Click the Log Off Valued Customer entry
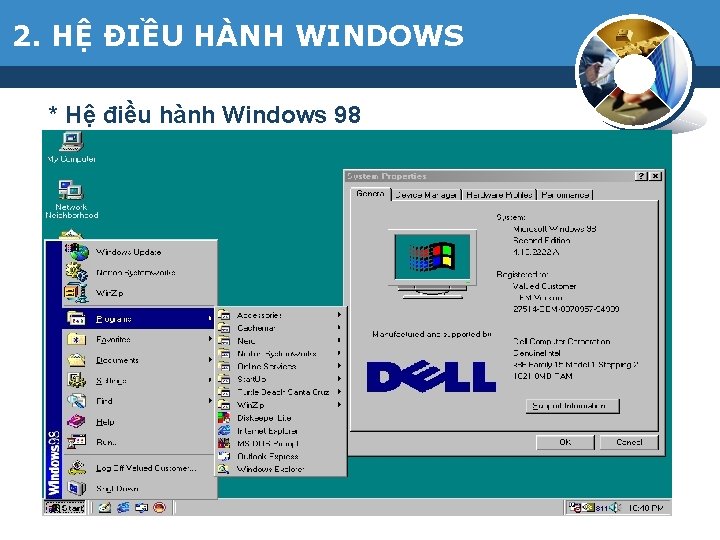The width and height of the screenshot is (720, 540). [x=140, y=468]
